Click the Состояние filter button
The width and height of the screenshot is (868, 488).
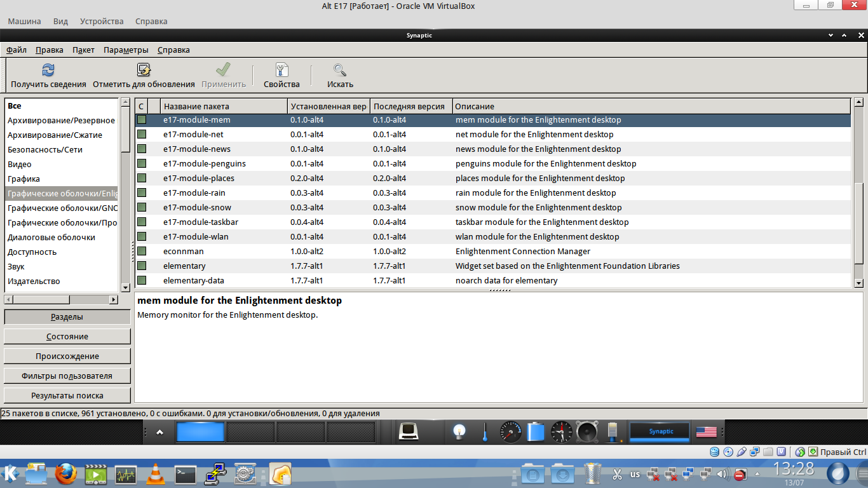[x=67, y=336]
